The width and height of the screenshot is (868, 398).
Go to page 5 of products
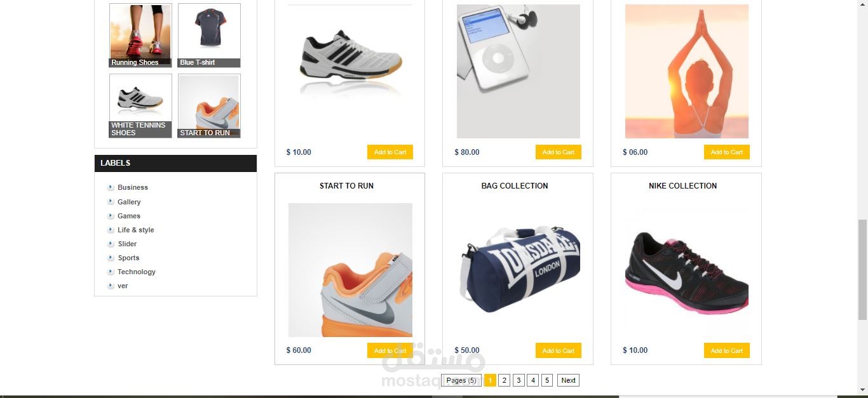547,380
